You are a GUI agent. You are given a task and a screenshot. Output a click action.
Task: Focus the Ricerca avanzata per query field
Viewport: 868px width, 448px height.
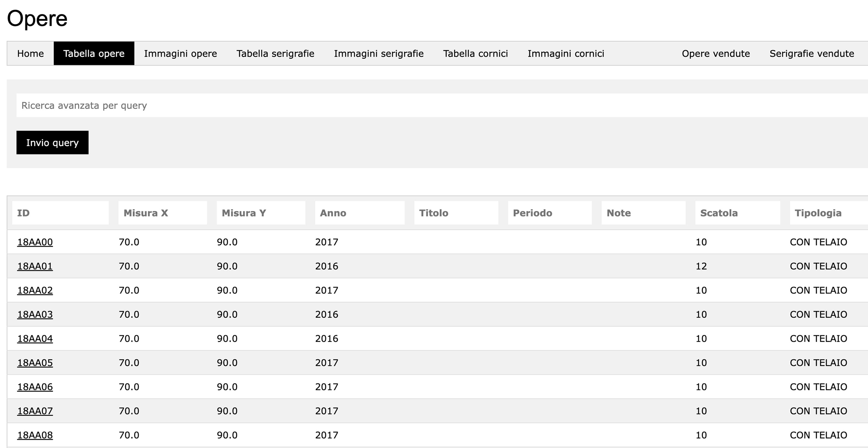[442, 106]
